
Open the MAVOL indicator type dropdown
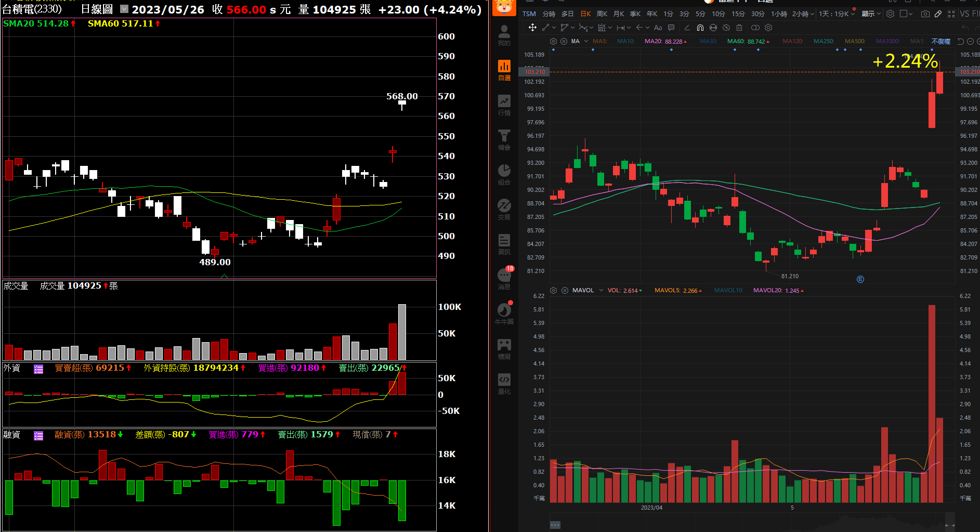click(x=601, y=290)
